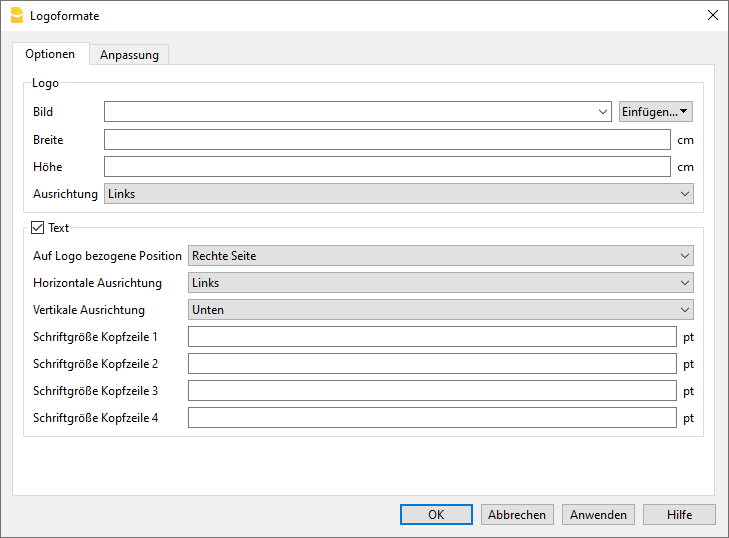Click the Anwenden button

point(598,515)
